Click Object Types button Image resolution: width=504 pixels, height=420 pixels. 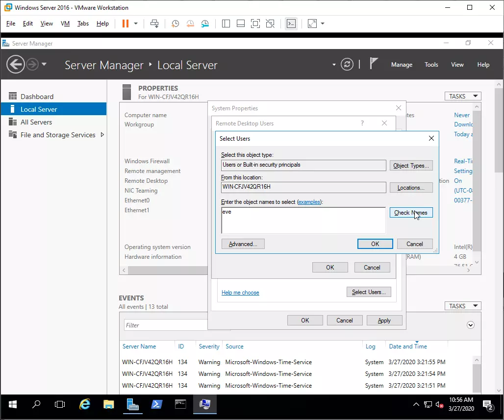[411, 166]
